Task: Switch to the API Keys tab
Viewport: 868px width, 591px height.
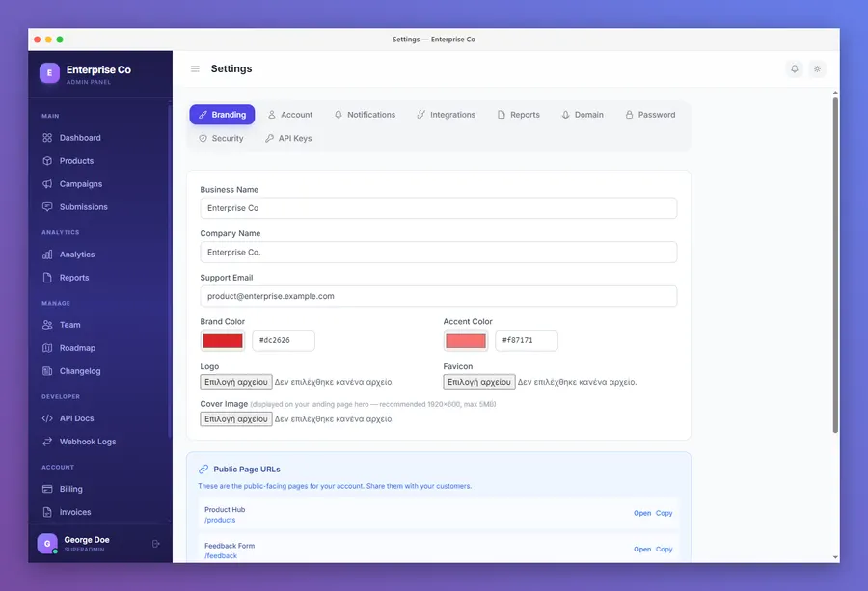Action: pyautogui.click(x=288, y=138)
